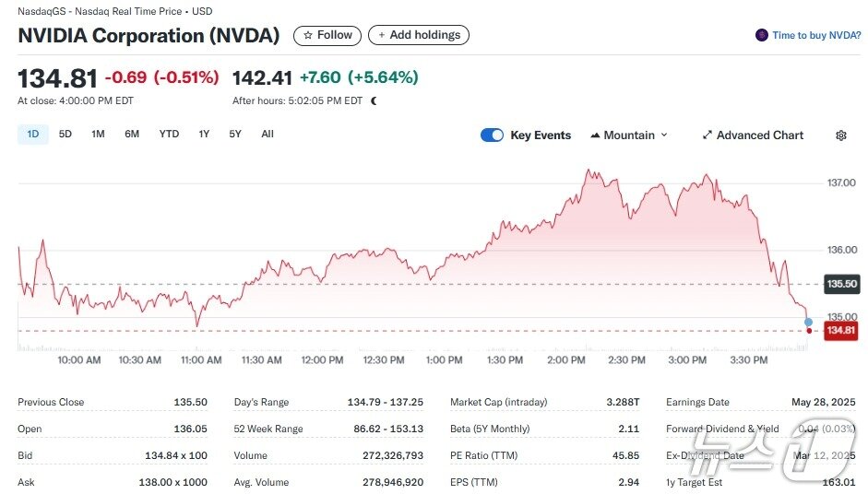Click the Mountain chart type icon
This screenshot has height=494, width=868.
(595, 135)
